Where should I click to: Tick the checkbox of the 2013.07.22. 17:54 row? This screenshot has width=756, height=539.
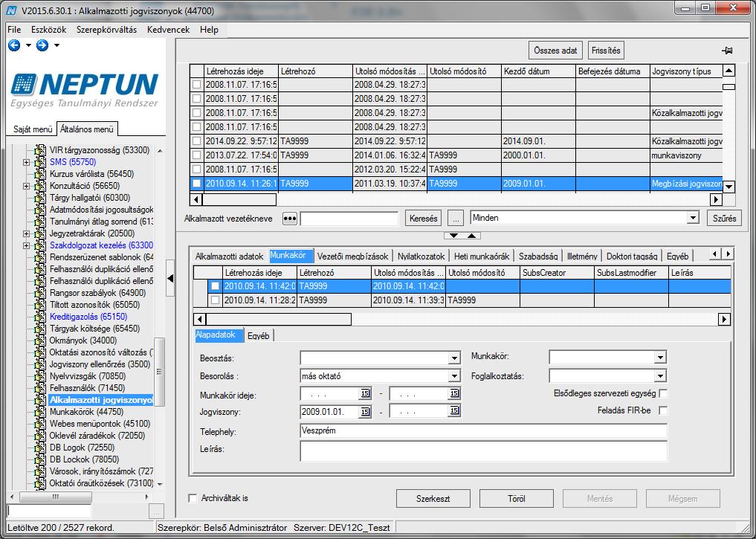(x=197, y=155)
